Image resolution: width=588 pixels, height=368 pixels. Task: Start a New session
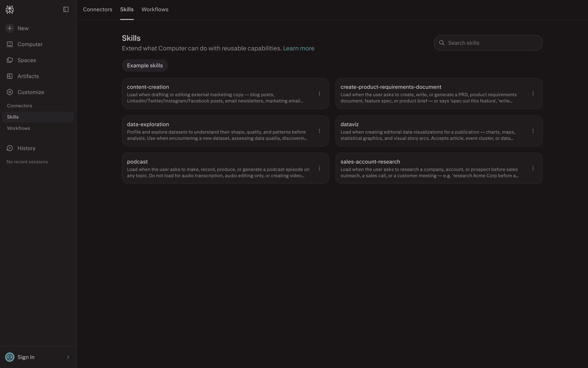pos(23,28)
